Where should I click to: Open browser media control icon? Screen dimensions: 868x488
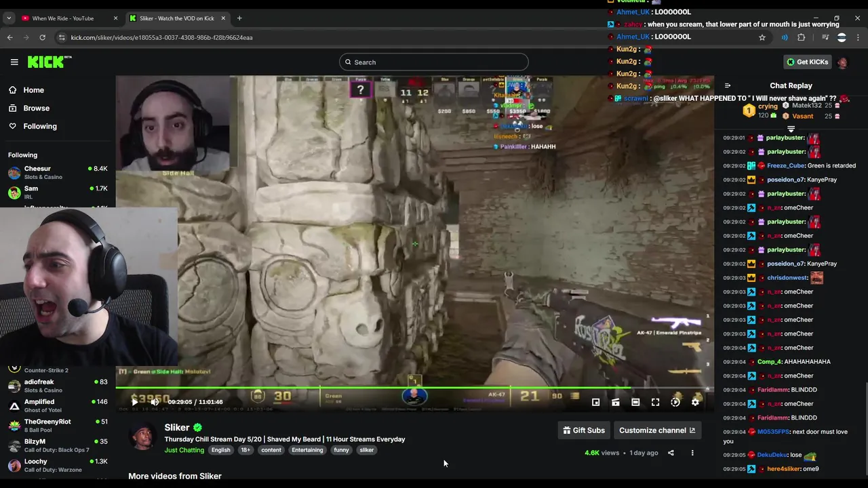click(825, 37)
